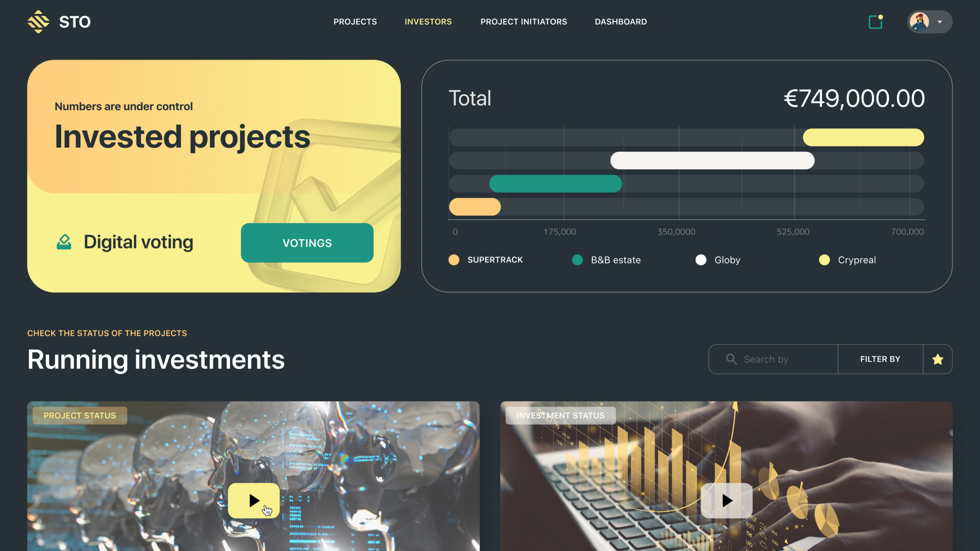Click the STO logo icon top left
Viewport: 980px width, 551px height.
[38, 22]
